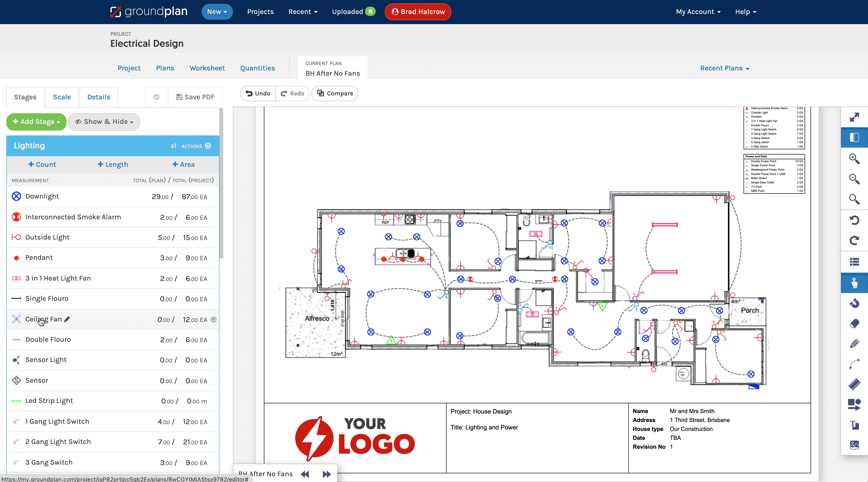Image resolution: width=868 pixels, height=482 pixels.
Task: Open the measurement list view icon
Action: (855, 262)
